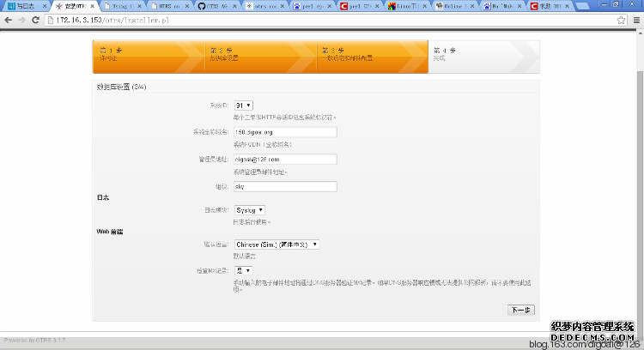This screenshot has width=644, height=350.
Task: Close the GitHub OTRS tab
Action: click(234, 6)
